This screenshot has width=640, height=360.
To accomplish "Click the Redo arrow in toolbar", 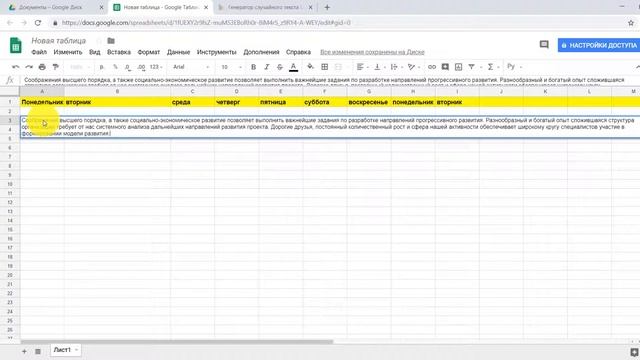I will pos(29,67).
